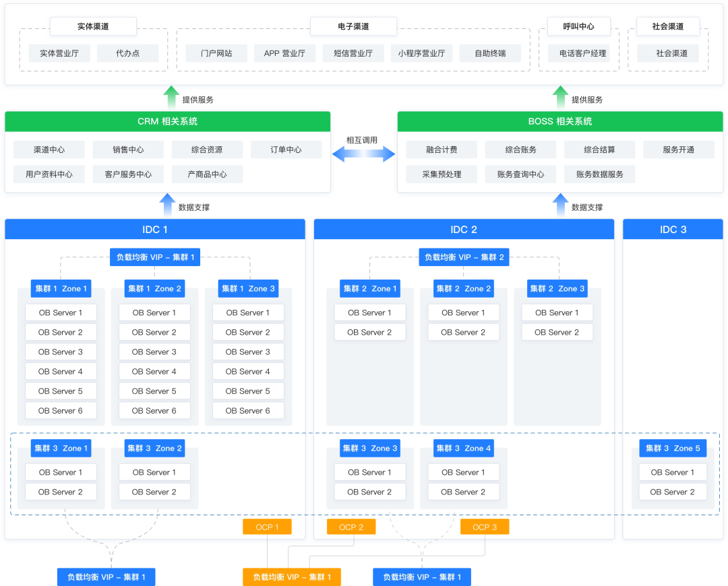Select the BOSS 相关系统 green header
Viewport: 728px width, 586px height.
(x=560, y=121)
